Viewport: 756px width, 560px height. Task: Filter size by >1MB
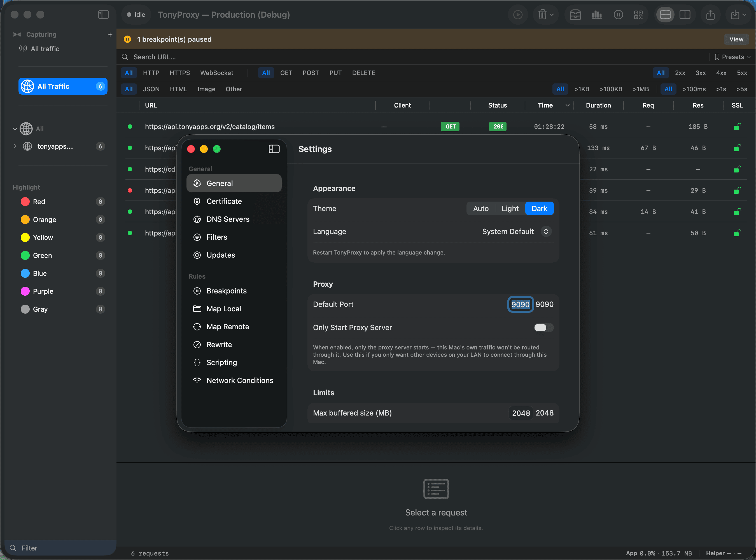pyautogui.click(x=640, y=89)
